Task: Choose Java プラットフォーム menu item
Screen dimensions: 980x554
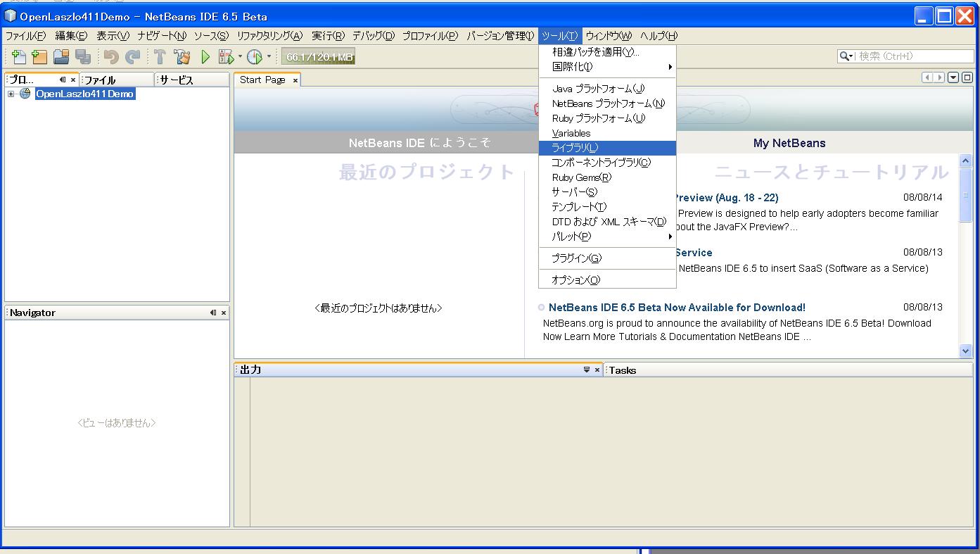Action: point(607,89)
